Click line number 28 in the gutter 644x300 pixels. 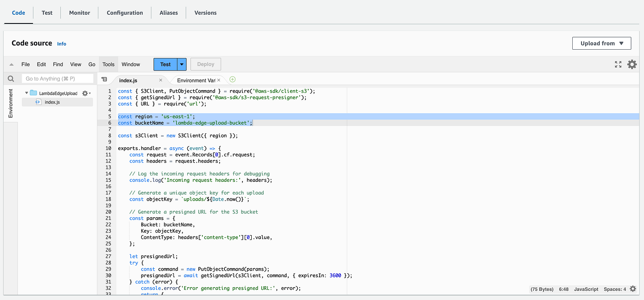pyautogui.click(x=108, y=263)
